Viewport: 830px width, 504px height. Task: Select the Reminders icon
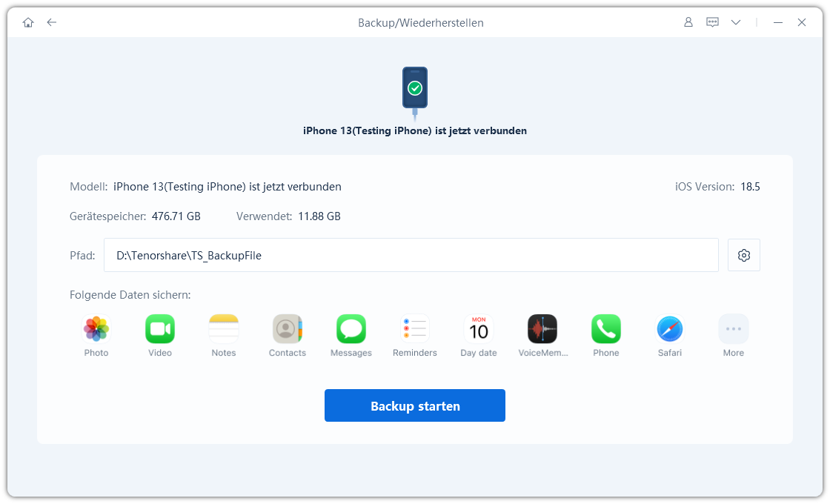point(415,329)
